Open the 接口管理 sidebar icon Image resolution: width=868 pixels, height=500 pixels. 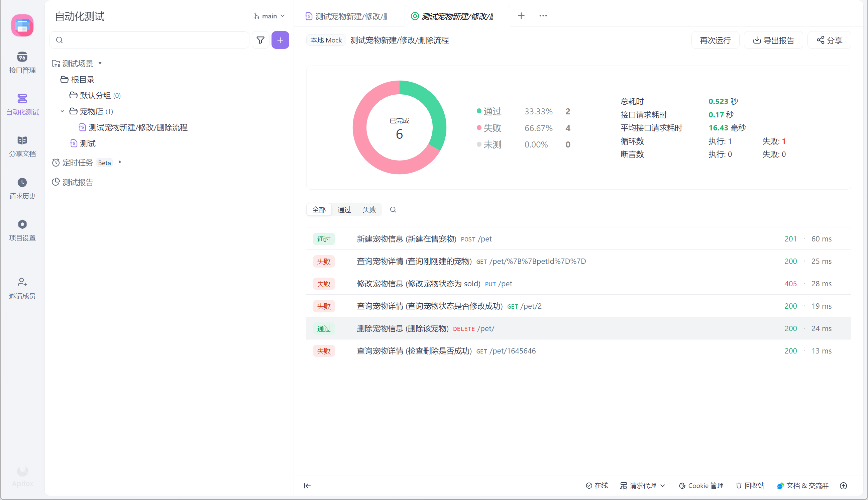(22, 57)
